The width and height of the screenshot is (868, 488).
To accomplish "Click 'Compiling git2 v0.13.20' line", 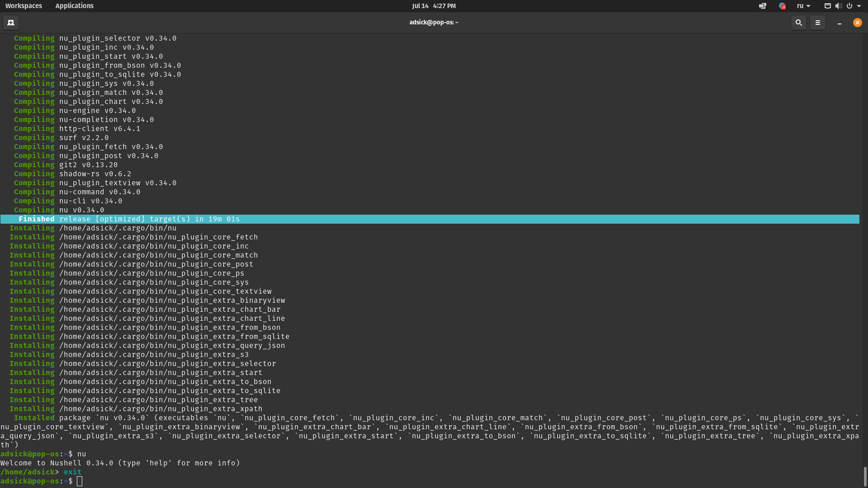I will point(66,165).
